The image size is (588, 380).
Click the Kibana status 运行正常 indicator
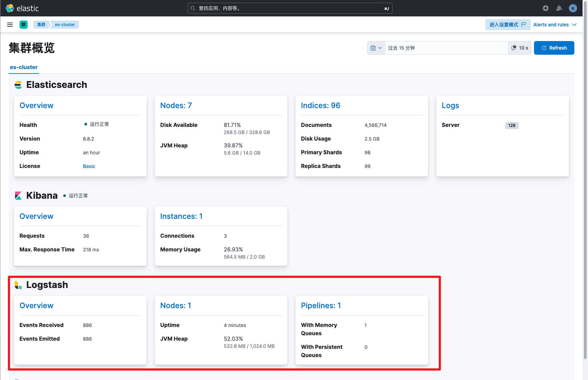[76, 196]
